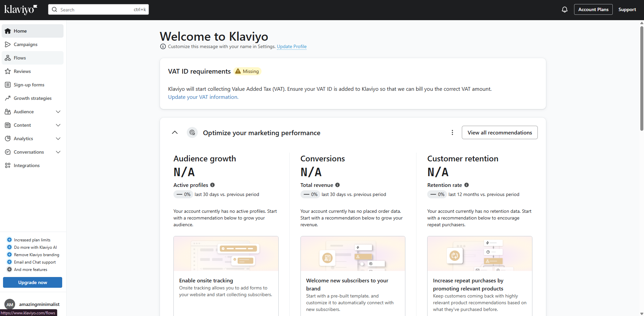The height and width of the screenshot is (316, 644).
Task: Click the Upgrade now button
Action: point(33,282)
